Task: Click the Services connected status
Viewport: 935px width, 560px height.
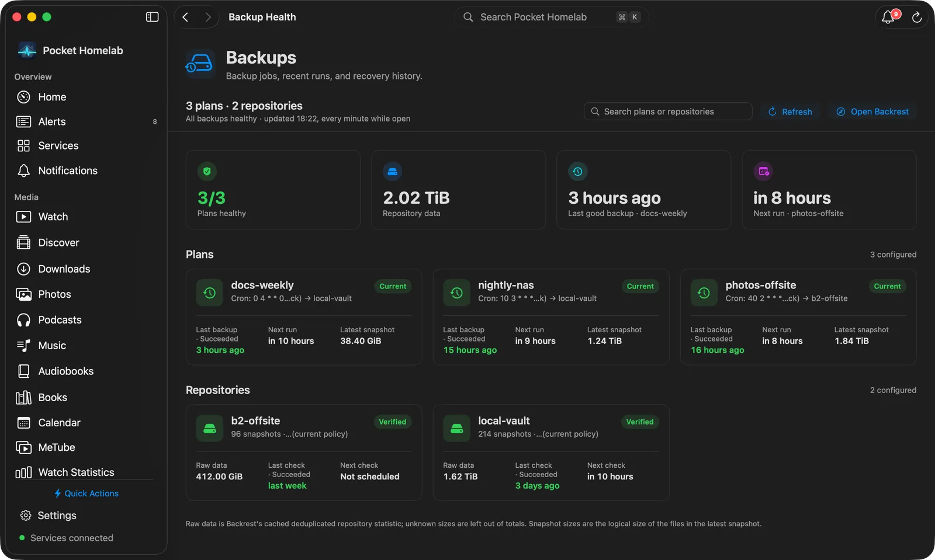Action: pyautogui.click(x=67, y=538)
